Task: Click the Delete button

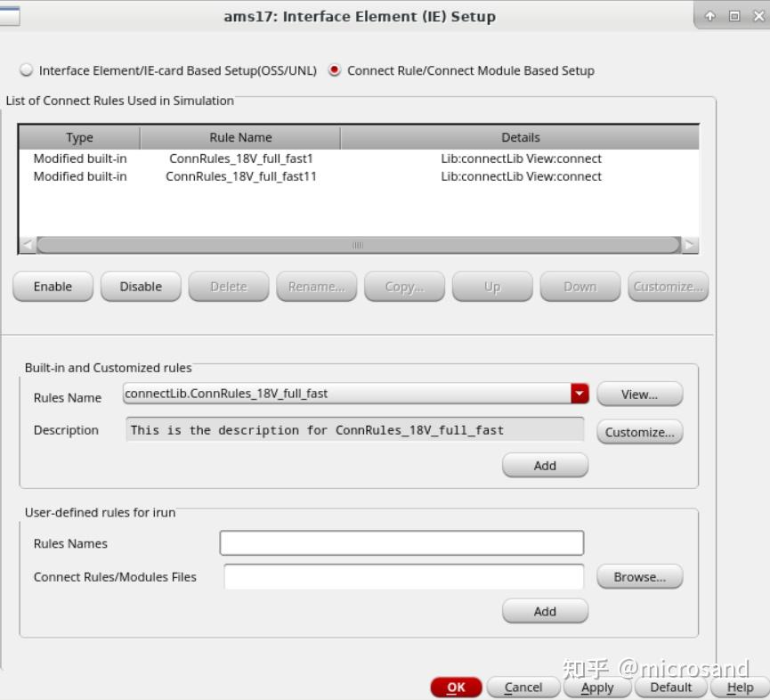Action: (229, 287)
